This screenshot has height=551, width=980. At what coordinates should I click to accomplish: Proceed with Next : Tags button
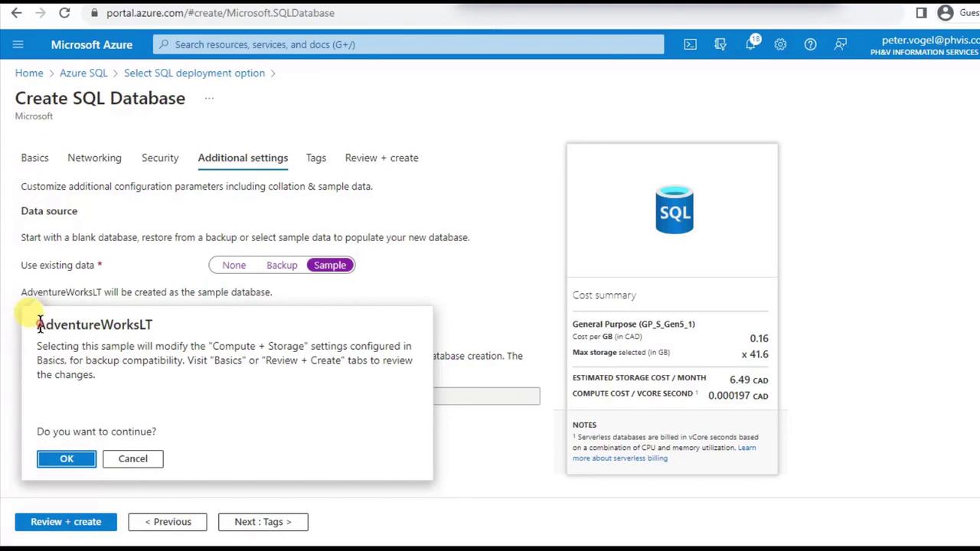pos(263,522)
